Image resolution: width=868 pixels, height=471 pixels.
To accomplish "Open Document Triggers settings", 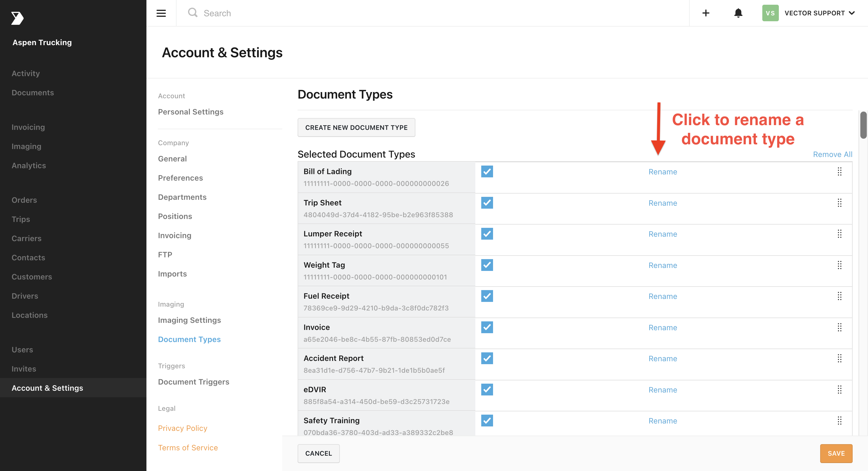I will [x=193, y=382].
